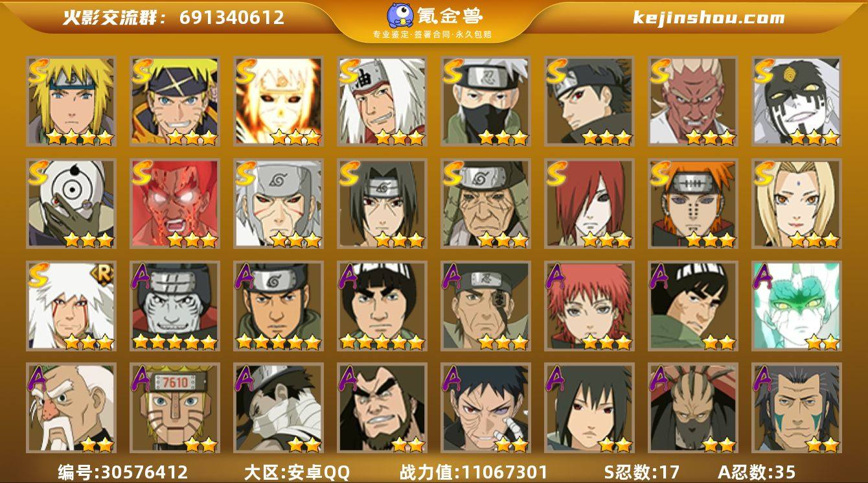Pick the red Eight Gates Guy portrait
The height and width of the screenshot is (483, 868).
pos(174,204)
